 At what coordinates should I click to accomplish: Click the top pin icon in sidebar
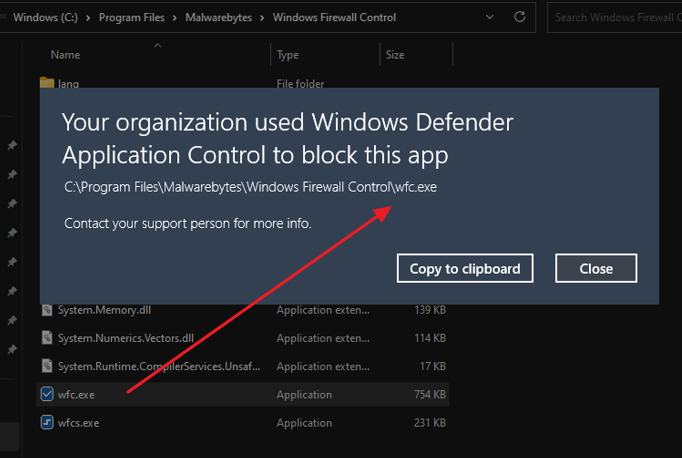(x=12, y=146)
